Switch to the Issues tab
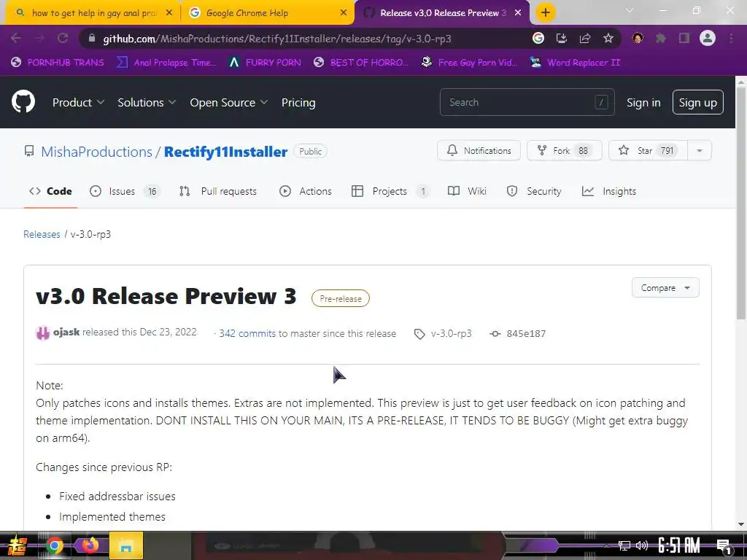747x560 pixels. coord(125,191)
